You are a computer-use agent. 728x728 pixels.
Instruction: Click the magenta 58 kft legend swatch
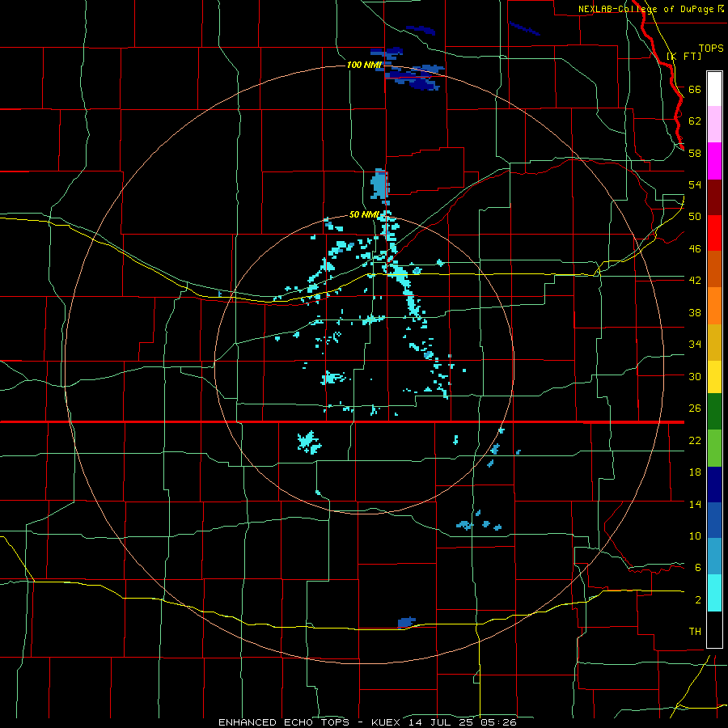click(714, 161)
